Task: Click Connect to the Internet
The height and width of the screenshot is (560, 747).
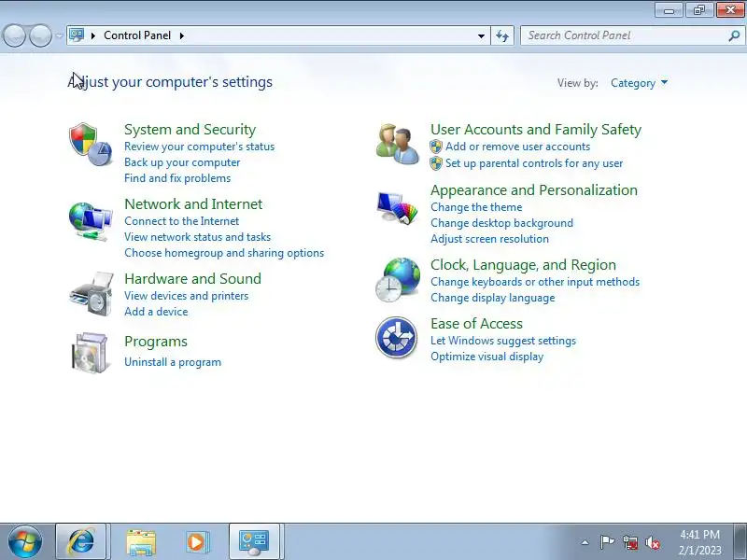Action: point(181,221)
